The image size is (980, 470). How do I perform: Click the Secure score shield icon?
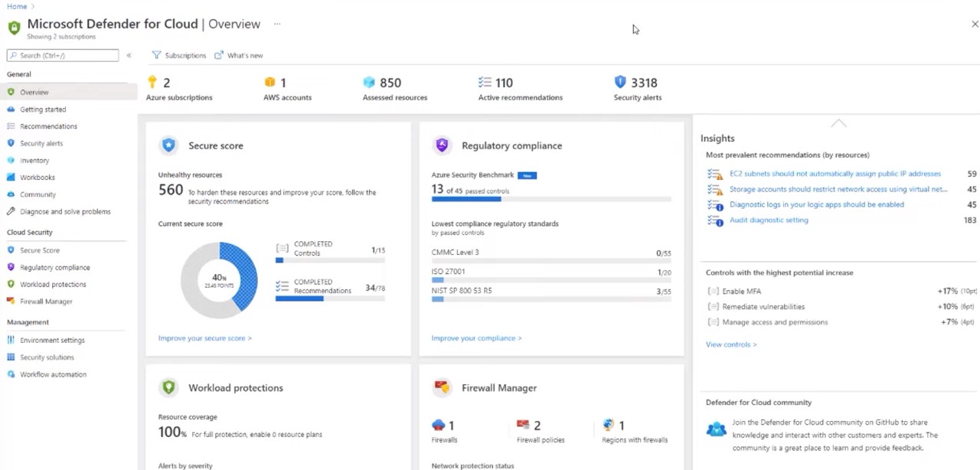point(168,145)
